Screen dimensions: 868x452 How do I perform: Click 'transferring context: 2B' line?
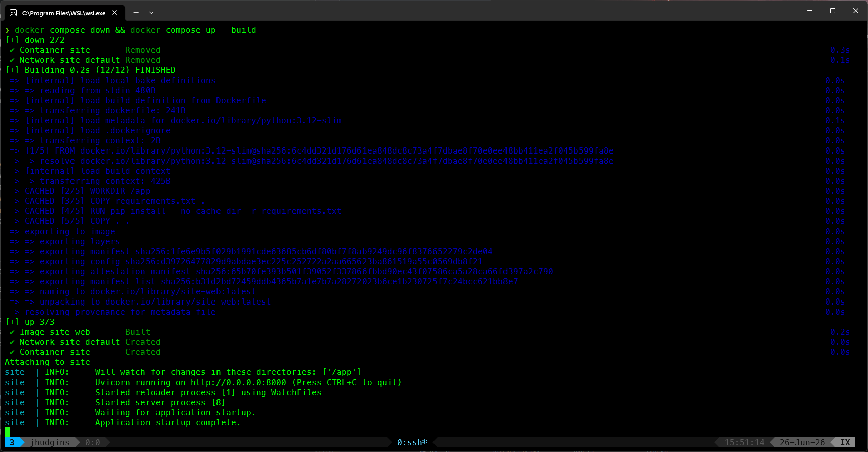tap(85, 141)
